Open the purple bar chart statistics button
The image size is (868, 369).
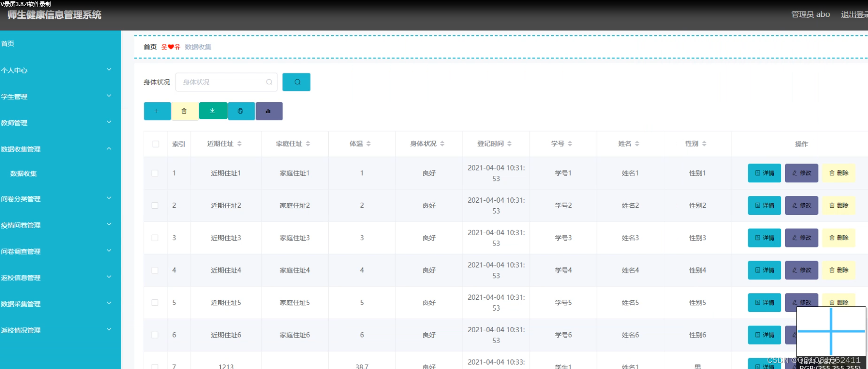pos(269,111)
